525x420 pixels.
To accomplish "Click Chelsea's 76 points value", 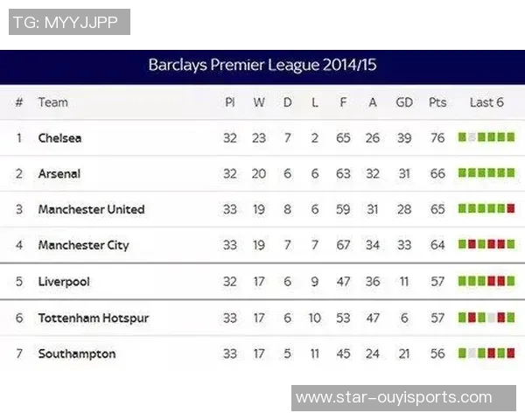I will [437, 137].
